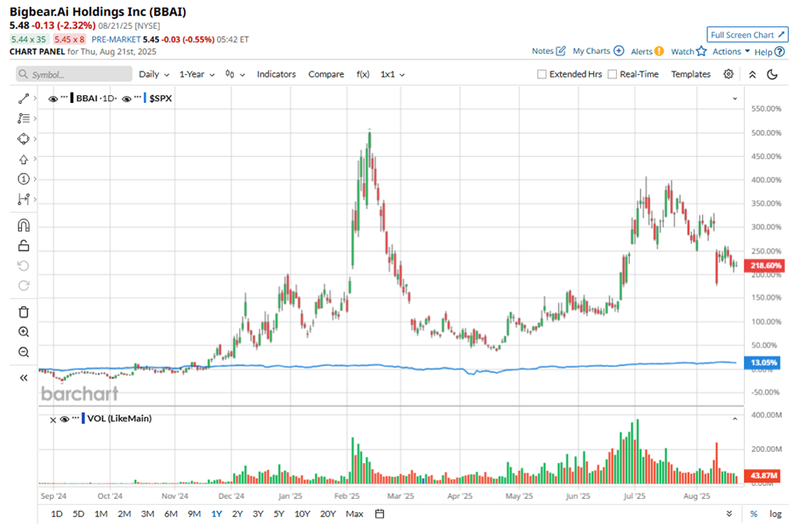The width and height of the screenshot is (800, 532).
Task: Select the 2Y time range
Action: pos(237,513)
